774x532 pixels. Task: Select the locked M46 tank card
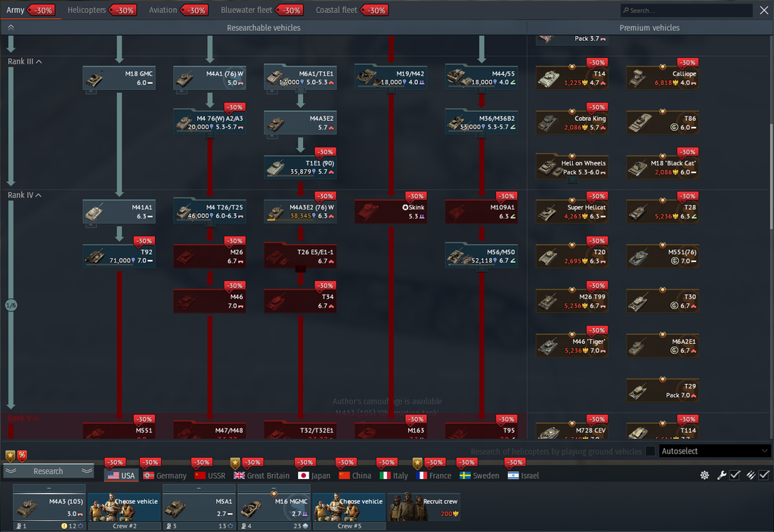210,301
